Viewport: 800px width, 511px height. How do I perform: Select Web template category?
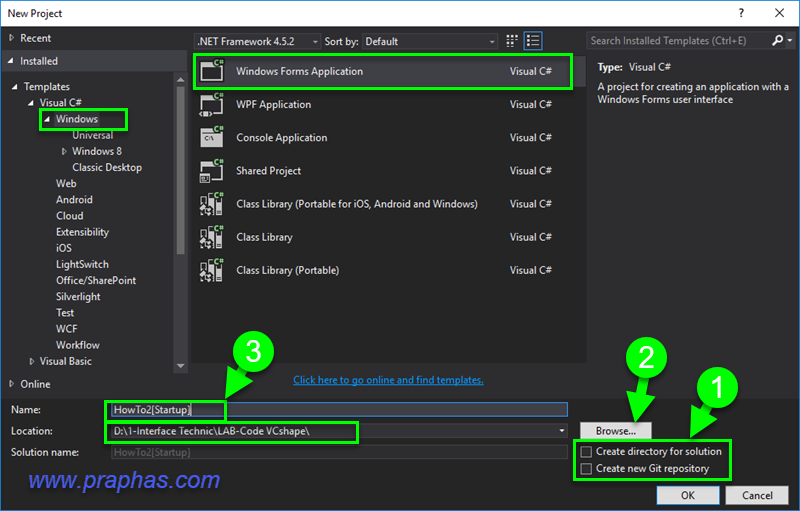coord(66,184)
